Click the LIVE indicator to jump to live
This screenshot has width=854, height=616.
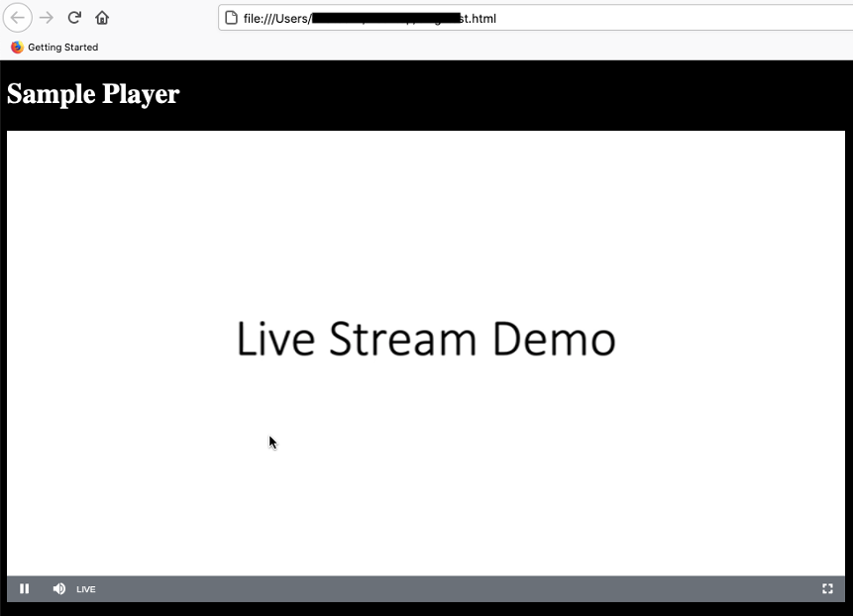click(x=85, y=588)
